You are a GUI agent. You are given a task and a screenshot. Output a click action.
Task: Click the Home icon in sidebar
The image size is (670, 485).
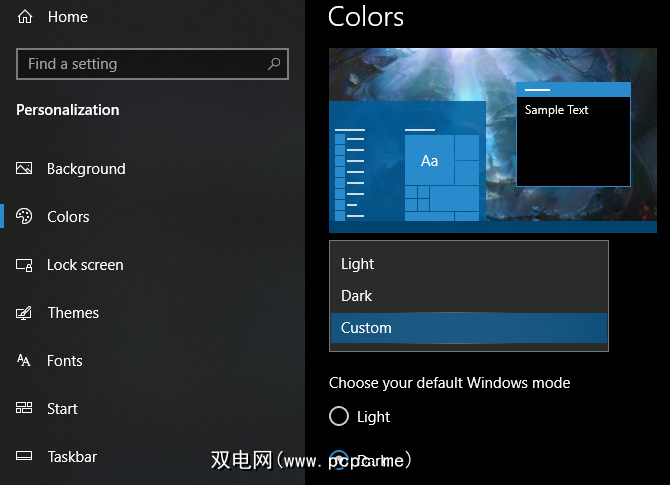(25, 17)
